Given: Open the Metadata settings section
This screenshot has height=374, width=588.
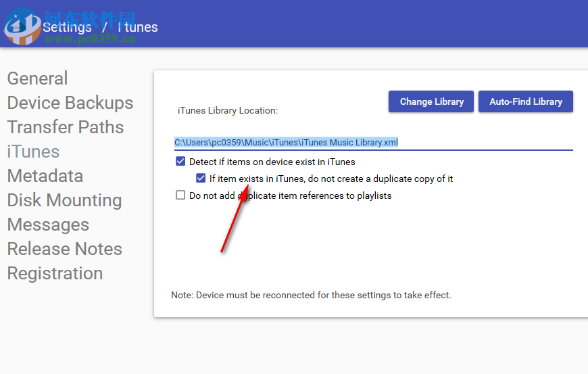Looking at the screenshot, I should click(x=45, y=176).
